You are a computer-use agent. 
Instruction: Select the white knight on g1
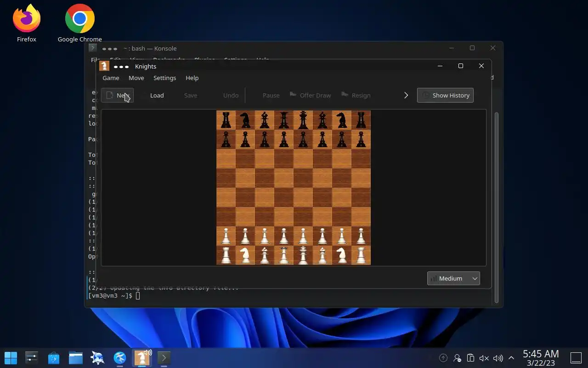[342, 255]
